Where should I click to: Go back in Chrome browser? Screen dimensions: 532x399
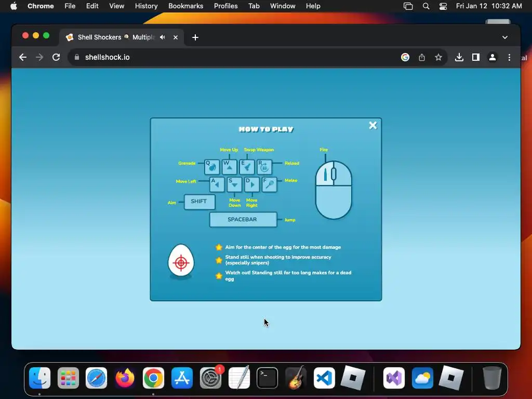tap(23, 57)
